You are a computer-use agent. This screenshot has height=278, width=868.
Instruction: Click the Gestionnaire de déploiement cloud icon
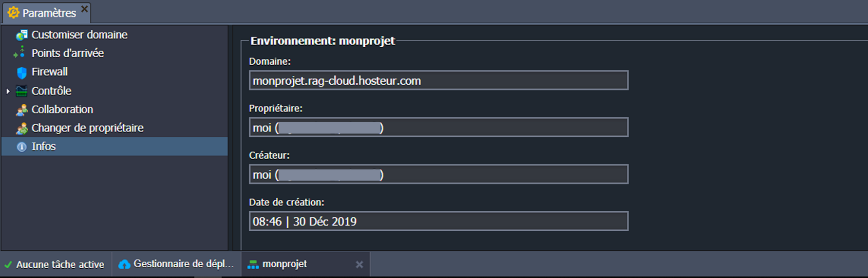[124, 264]
